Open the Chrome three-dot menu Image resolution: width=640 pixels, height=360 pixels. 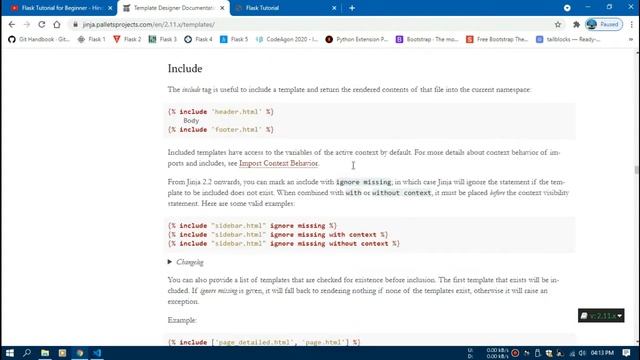tap(631, 24)
